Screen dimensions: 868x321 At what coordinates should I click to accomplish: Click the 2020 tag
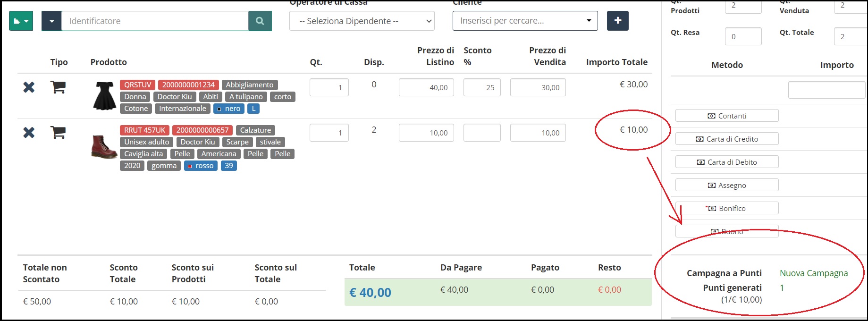pyautogui.click(x=132, y=166)
